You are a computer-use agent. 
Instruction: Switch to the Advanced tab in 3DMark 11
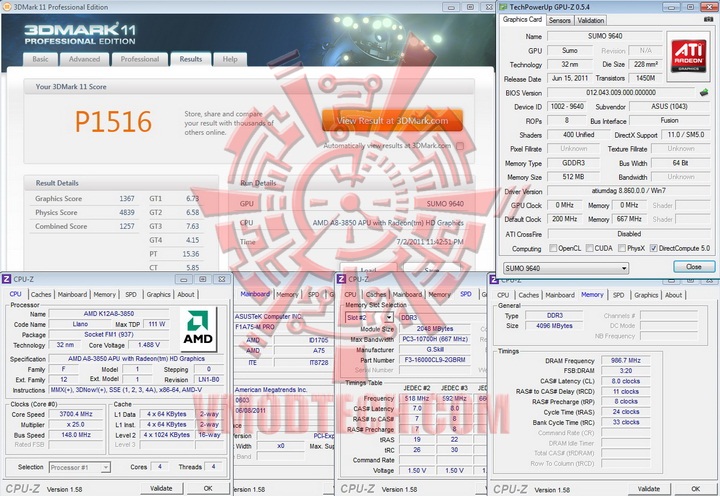click(x=84, y=59)
